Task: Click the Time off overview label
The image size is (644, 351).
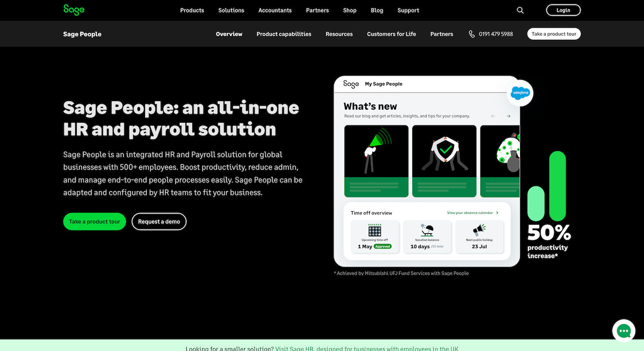Action: coord(371,213)
